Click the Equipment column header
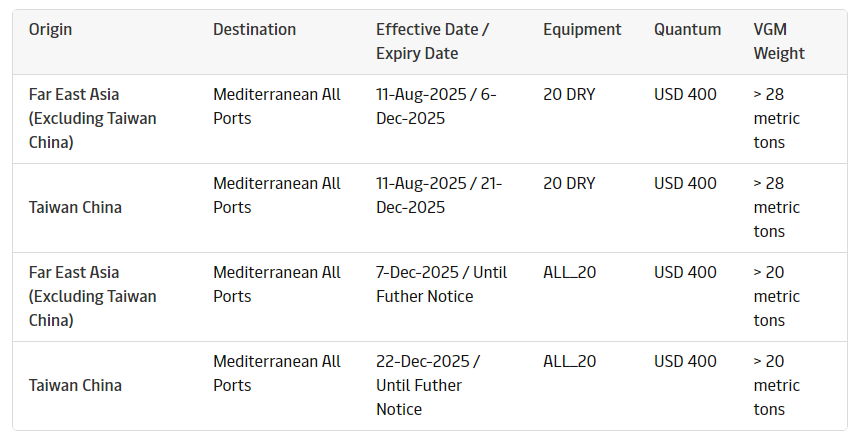 [582, 30]
